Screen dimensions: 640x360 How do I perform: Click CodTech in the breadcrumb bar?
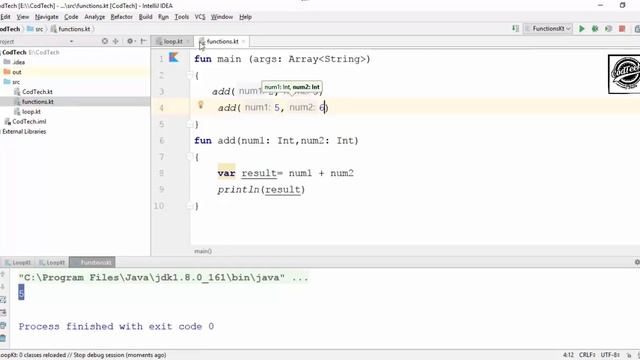coord(10,29)
